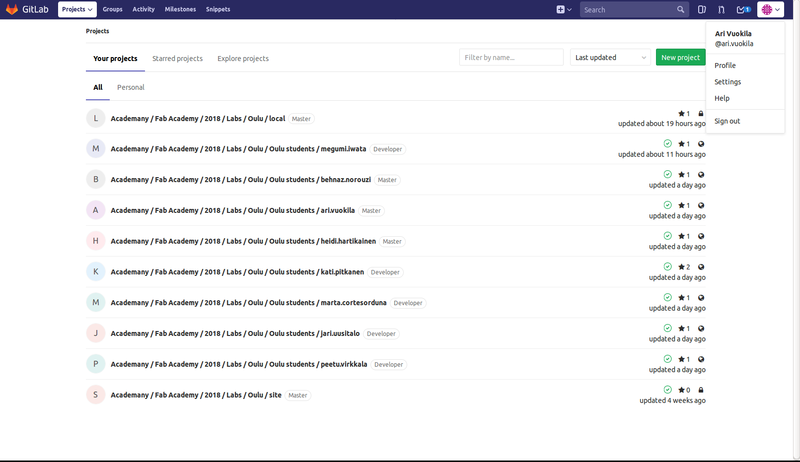Open Milestones in the top navigation
Viewport: 800px width, 462px height.
pyautogui.click(x=180, y=9)
